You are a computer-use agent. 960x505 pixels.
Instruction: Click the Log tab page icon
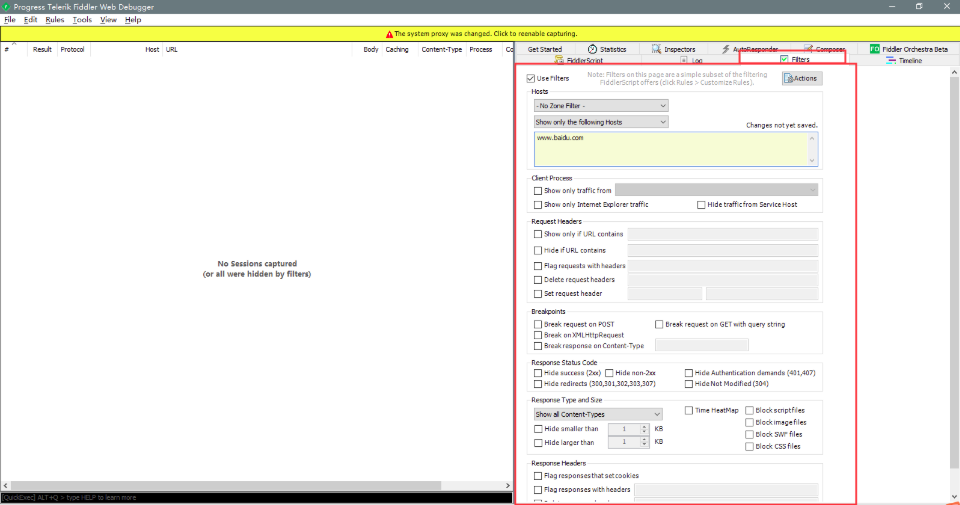point(684,61)
